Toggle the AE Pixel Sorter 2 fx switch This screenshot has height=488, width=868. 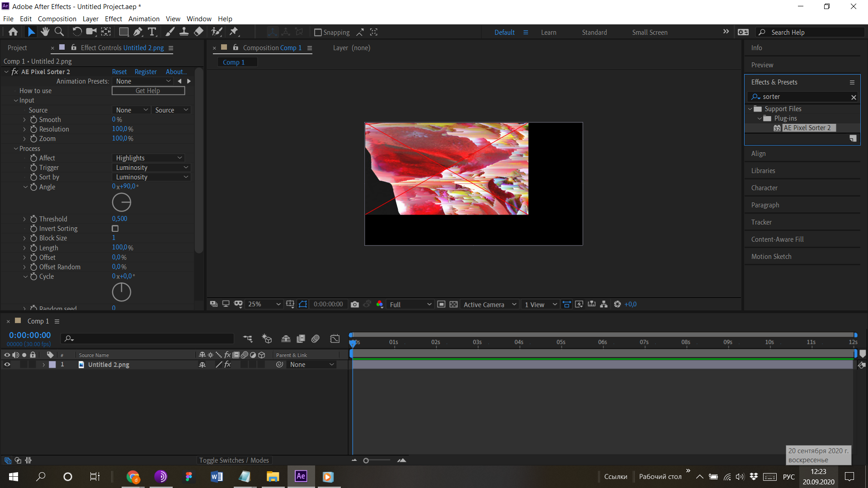coord(15,72)
